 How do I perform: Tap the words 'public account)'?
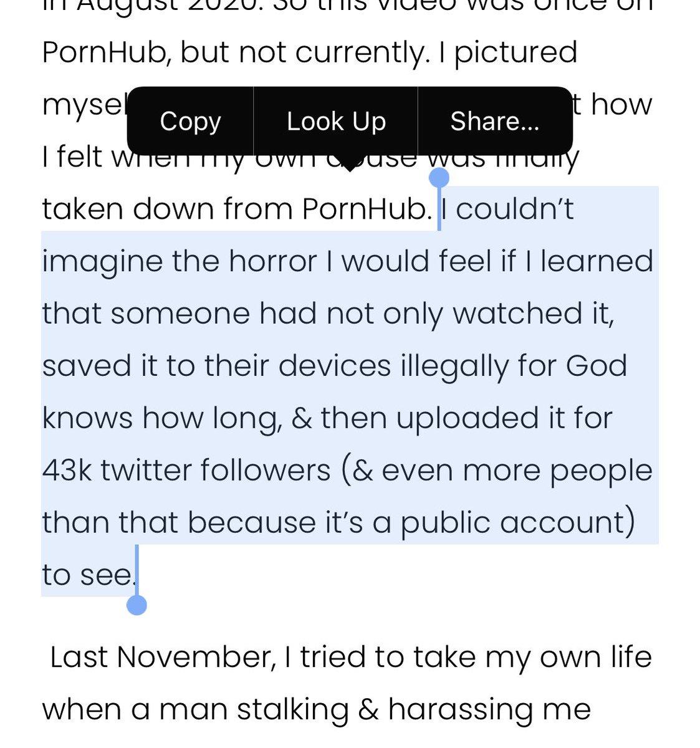[x=517, y=523]
